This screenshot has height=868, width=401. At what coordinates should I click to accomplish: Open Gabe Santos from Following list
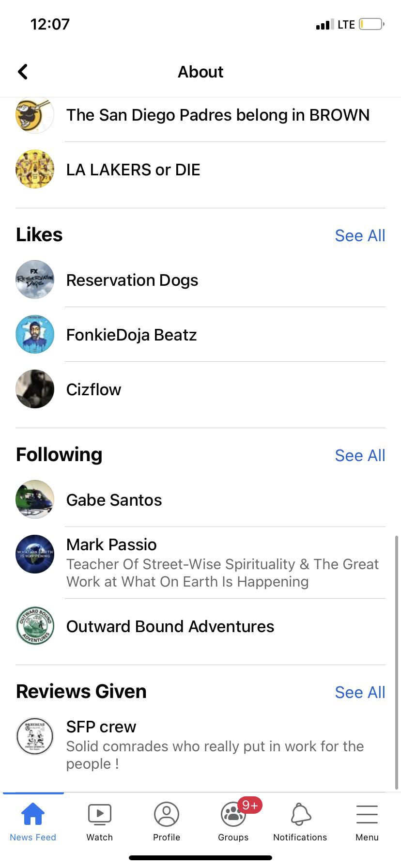[x=114, y=500]
